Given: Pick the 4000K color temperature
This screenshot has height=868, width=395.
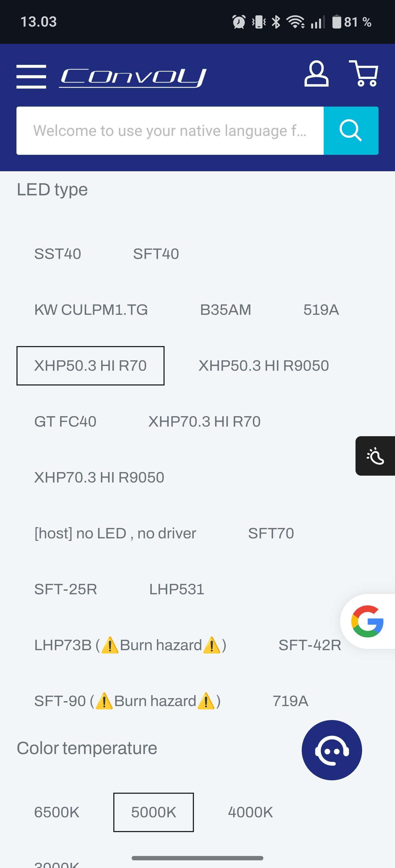Looking at the screenshot, I should pos(250,812).
